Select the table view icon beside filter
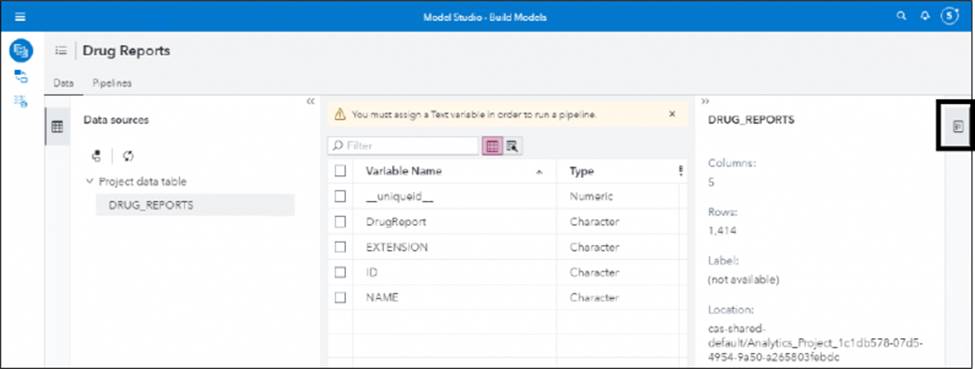 (x=492, y=146)
